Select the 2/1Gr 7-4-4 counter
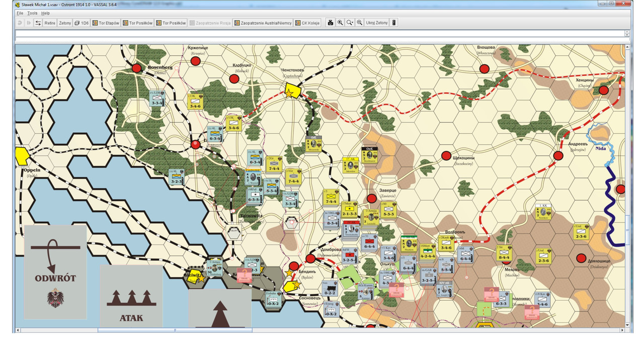Image resolution: width=644 pixels, height=360 pixels. (293, 177)
